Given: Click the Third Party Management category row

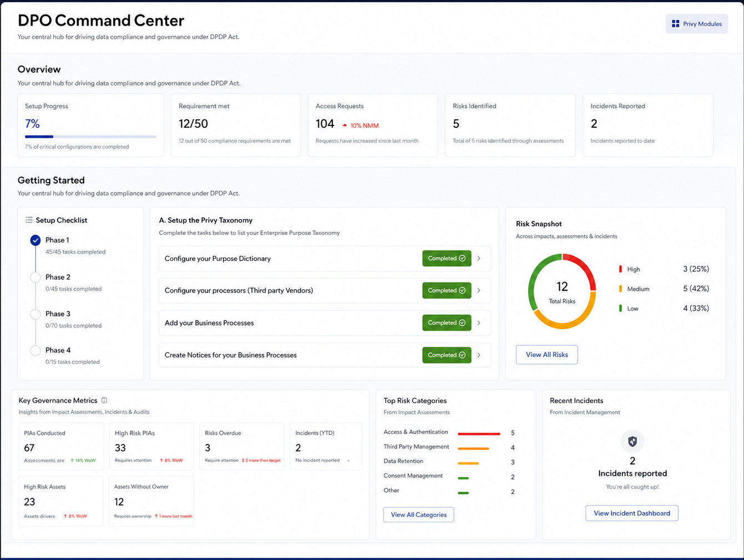Looking at the screenshot, I should pos(449,447).
